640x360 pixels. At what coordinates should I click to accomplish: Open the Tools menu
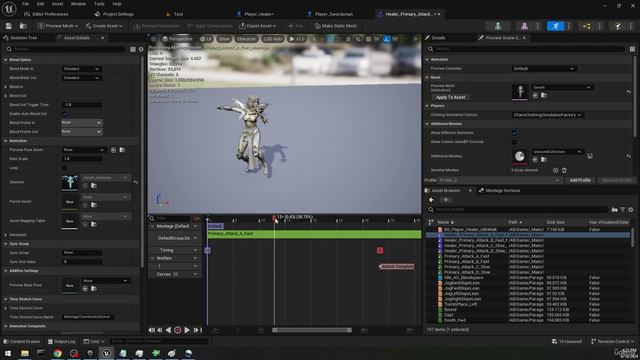coord(99,4)
